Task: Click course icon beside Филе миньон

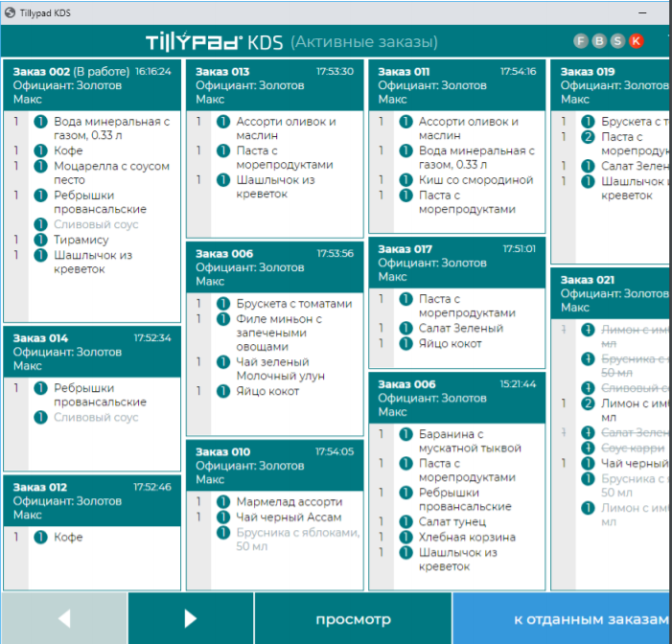Action: (223, 319)
